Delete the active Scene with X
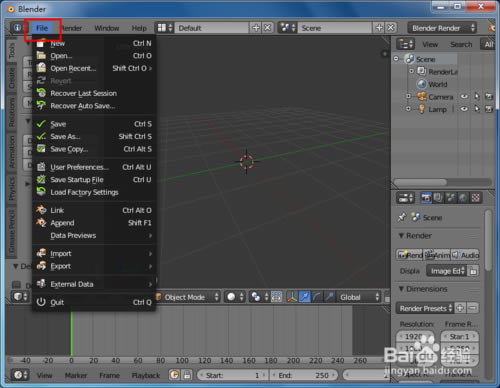This screenshot has height=388, width=500. [391, 28]
